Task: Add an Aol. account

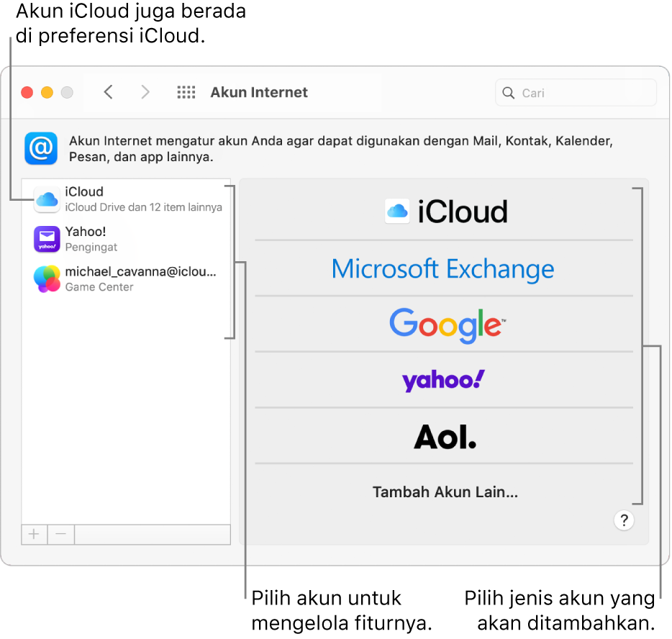Action: click(x=444, y=436)
